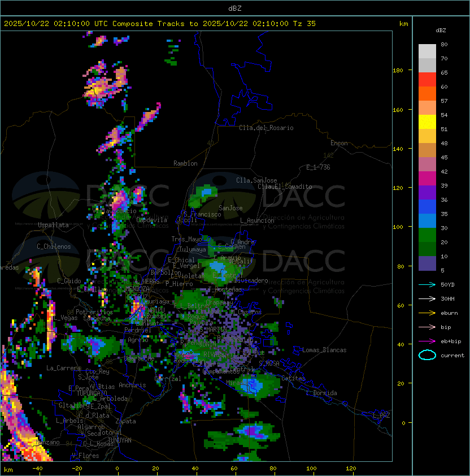470x476 pixels.
Task: Click the Tulumaya map label
Action: 193,249
